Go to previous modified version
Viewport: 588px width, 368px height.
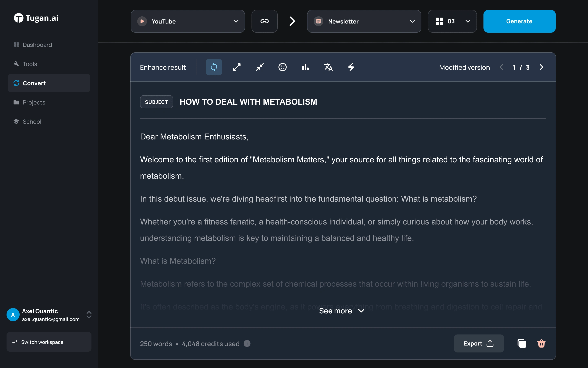[501, 67]
